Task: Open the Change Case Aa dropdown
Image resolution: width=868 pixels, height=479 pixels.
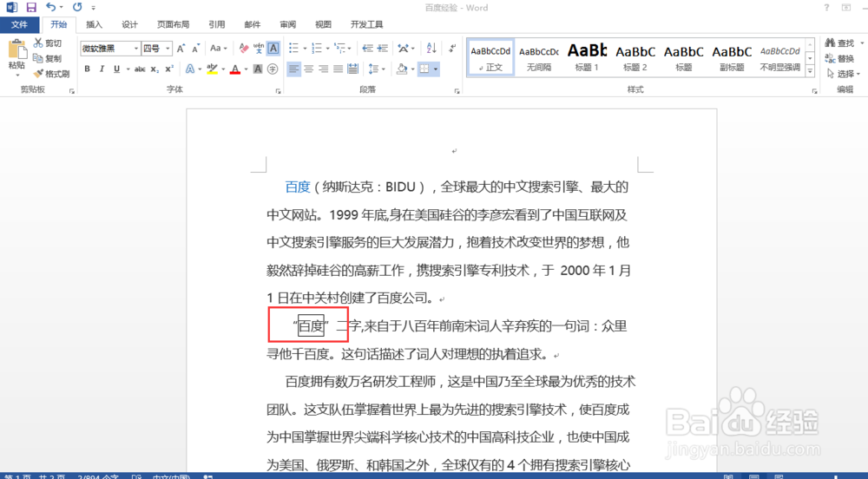Action: (x=219, y=49)
